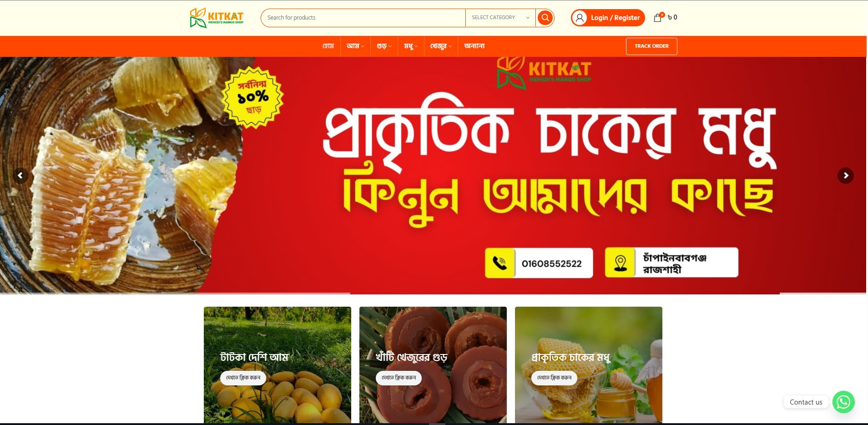Click the yellow phone icon on banner
Screen dimensions: 868x425
click(x=500, y=263)
